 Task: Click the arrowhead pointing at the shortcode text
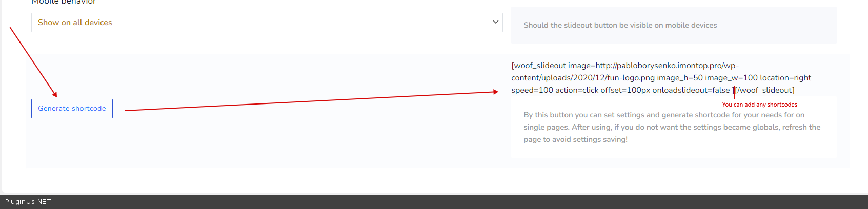495,92
